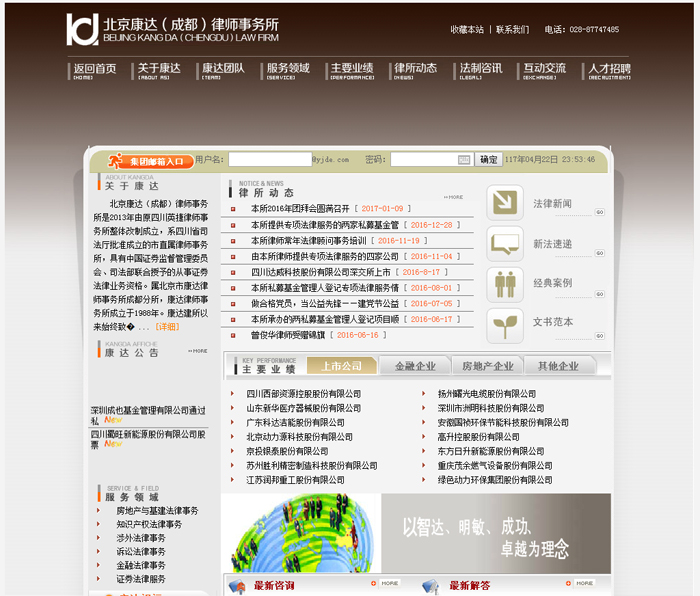Viewport: 700px width, 596px height.
Task: Open 关于康达 in the navigation menu
Action: pos(158,71)
